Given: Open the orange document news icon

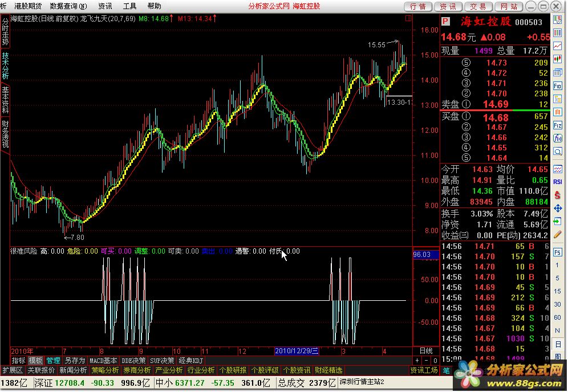Looking at the screenshot, I should (x=558, y=112).
